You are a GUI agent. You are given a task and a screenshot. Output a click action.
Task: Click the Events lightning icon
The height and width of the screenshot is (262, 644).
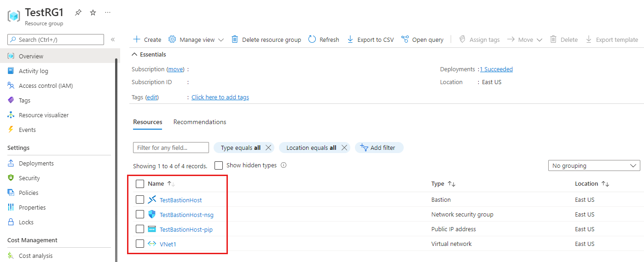click(x=11, y=130)
